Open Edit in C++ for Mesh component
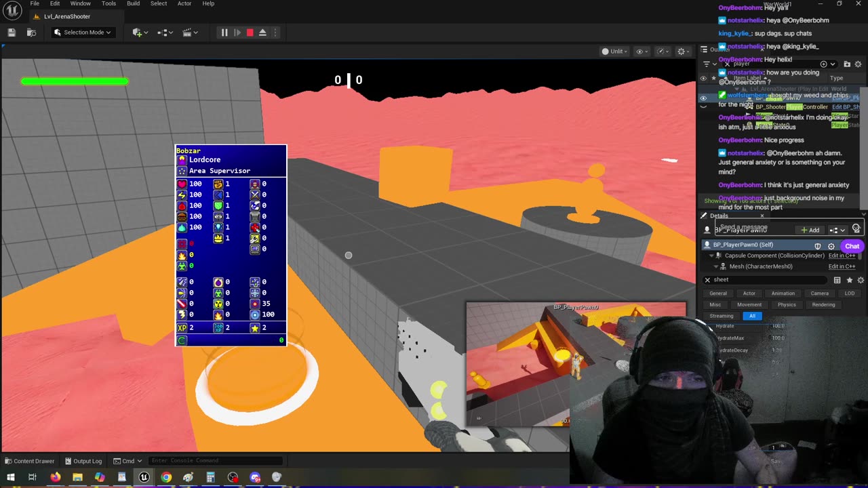This screenshot has width=868, height=488. tap(842, 266)
